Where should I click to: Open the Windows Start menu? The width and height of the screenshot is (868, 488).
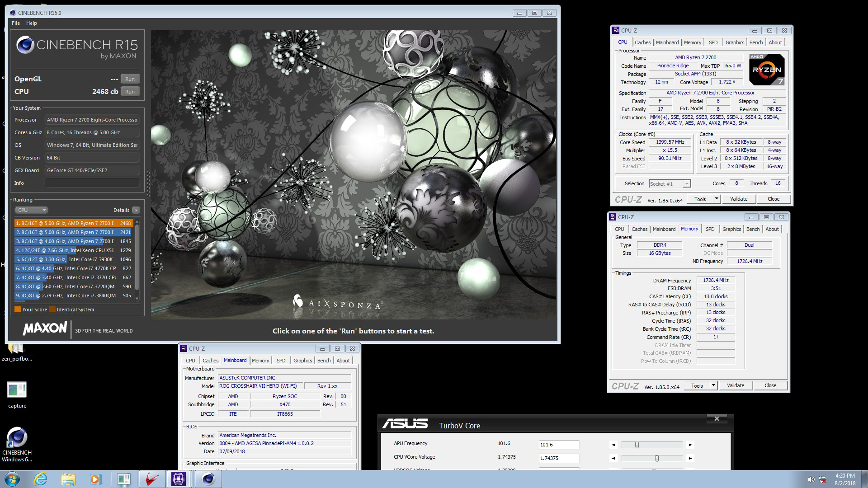12,479
